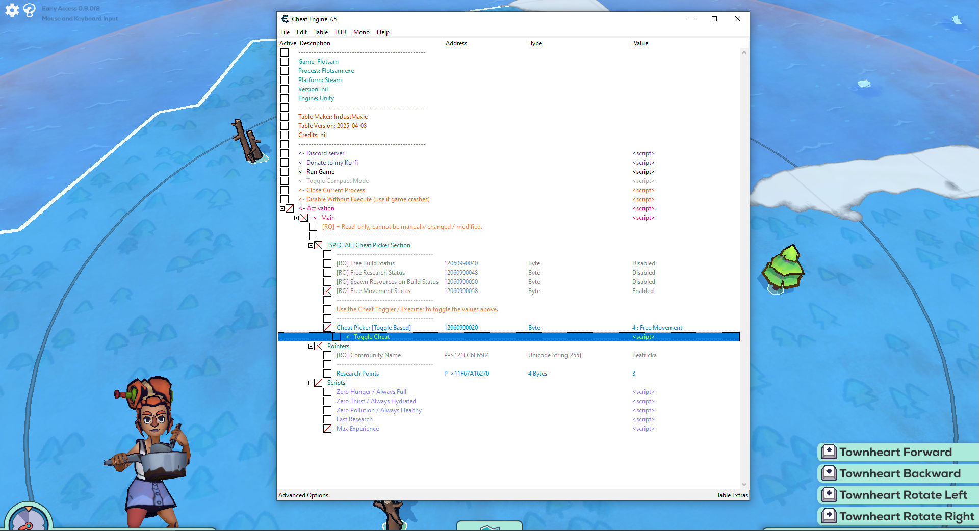
Task: Click the Townheart Rotate Left button label
Action: point(904,495)
